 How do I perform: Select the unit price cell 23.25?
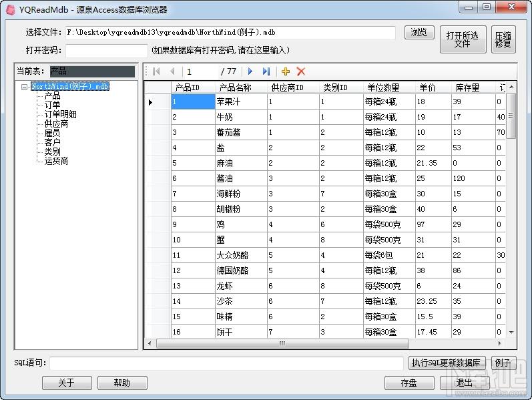coord(433,301)
